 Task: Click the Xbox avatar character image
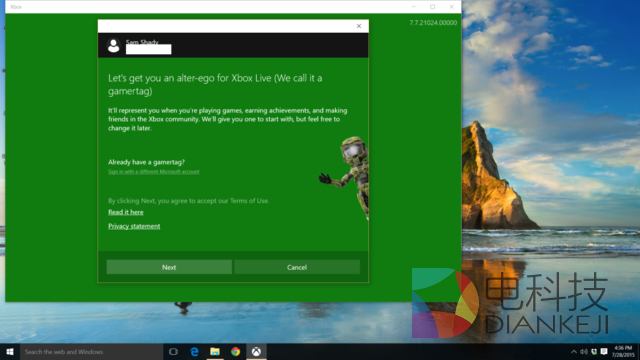point(345,178)
